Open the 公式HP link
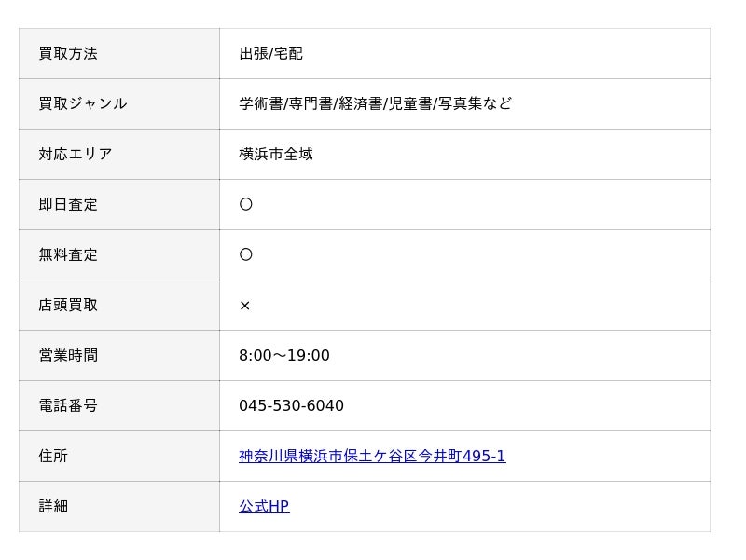This screenshot has height=560, width=746. pyautogui.click(x=264, y=506)
